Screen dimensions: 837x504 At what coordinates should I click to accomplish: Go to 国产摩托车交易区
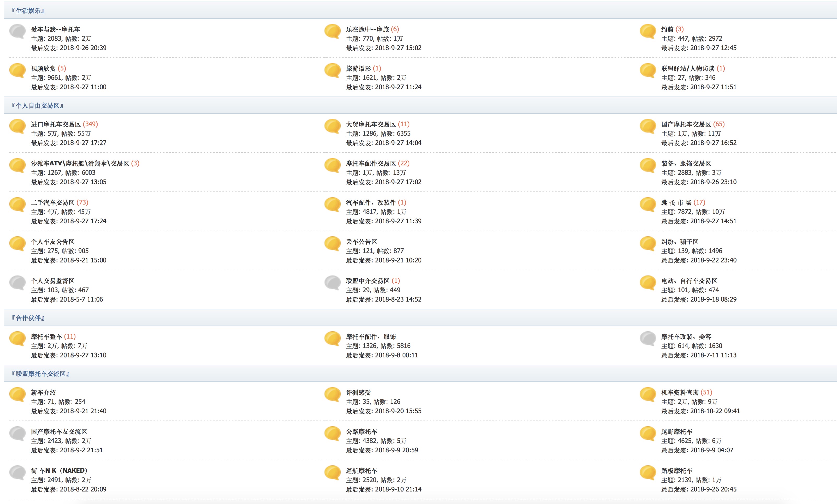pyautogui.click(x=686, y=124)
